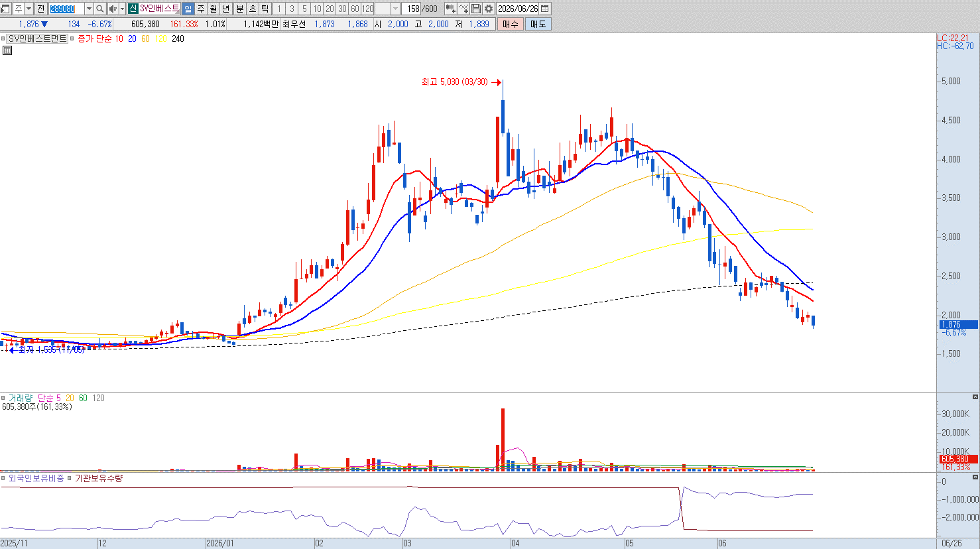Click the 매수 buy button
The image size is (980, 549).
point(511,24)
